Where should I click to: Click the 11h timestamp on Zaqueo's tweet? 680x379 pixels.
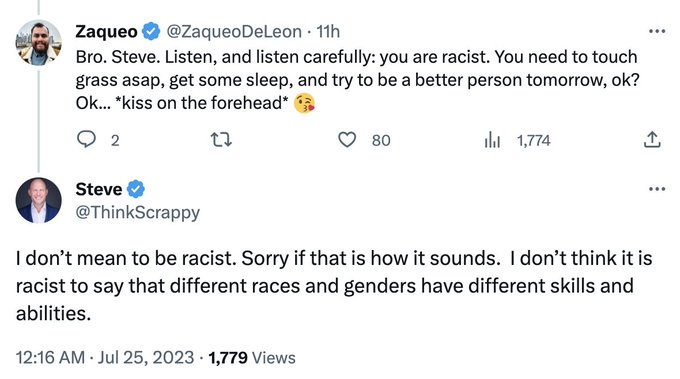[328, 31]
